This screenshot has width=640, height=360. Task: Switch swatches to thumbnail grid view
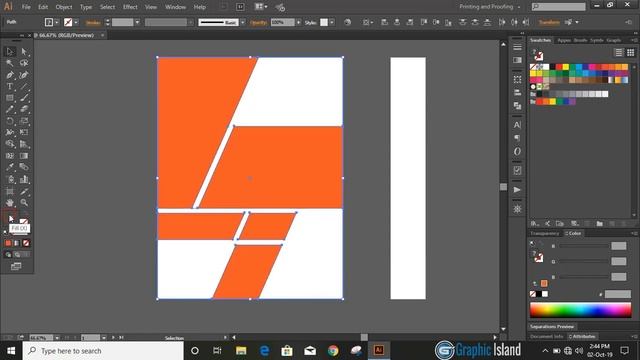[631, 53]
